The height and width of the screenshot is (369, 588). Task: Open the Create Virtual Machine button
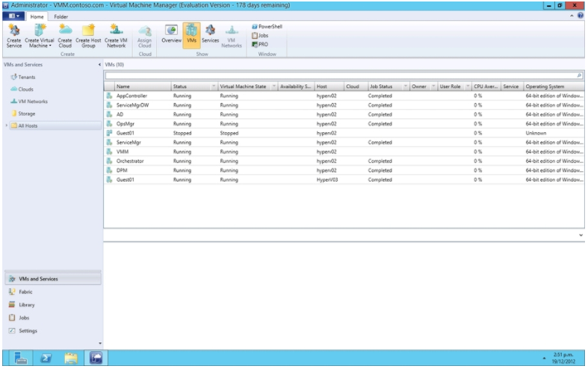coord(40,36)
